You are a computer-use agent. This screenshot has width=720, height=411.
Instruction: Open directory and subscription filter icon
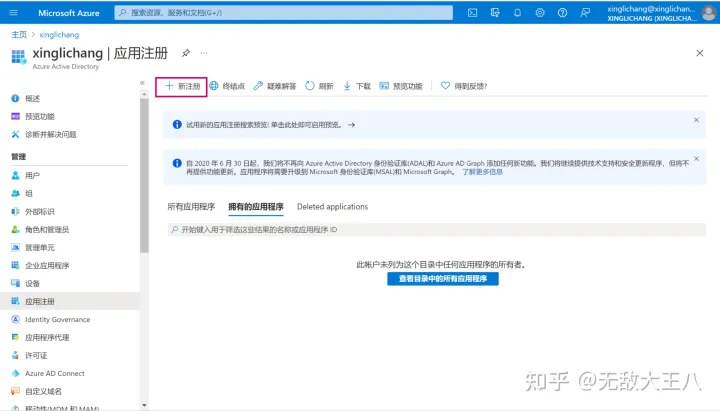click(495, 13)
